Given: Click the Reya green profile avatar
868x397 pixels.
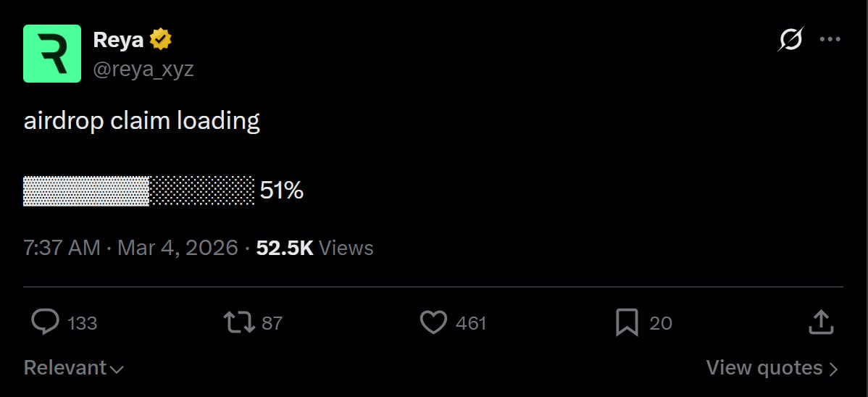Looking at the screenshot, I should (52, 53).
